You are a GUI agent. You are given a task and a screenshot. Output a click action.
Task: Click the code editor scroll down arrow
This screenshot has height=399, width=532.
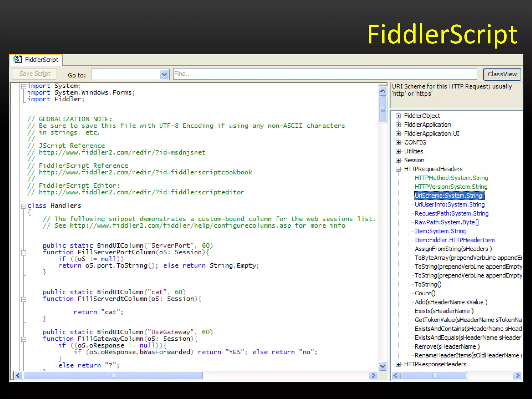pos(383,366)
